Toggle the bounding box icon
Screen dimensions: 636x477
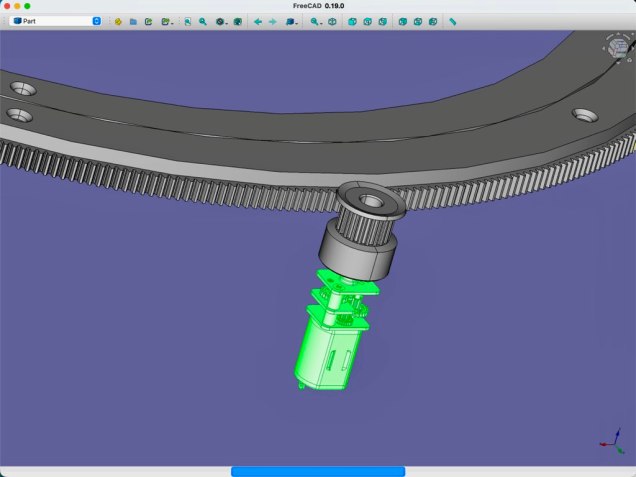coord(238,20)
